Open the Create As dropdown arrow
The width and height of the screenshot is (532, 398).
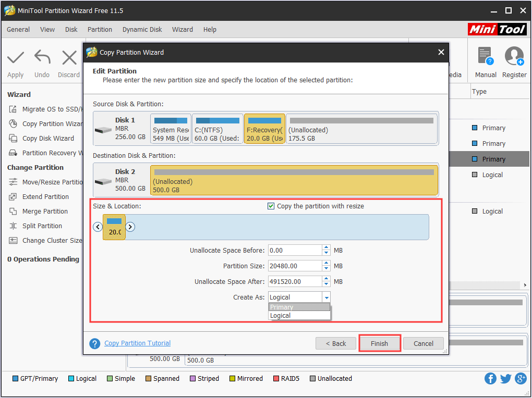(327, 297)
